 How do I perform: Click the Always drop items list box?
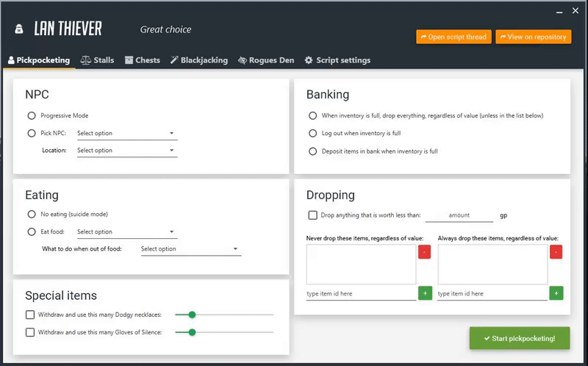492,265
